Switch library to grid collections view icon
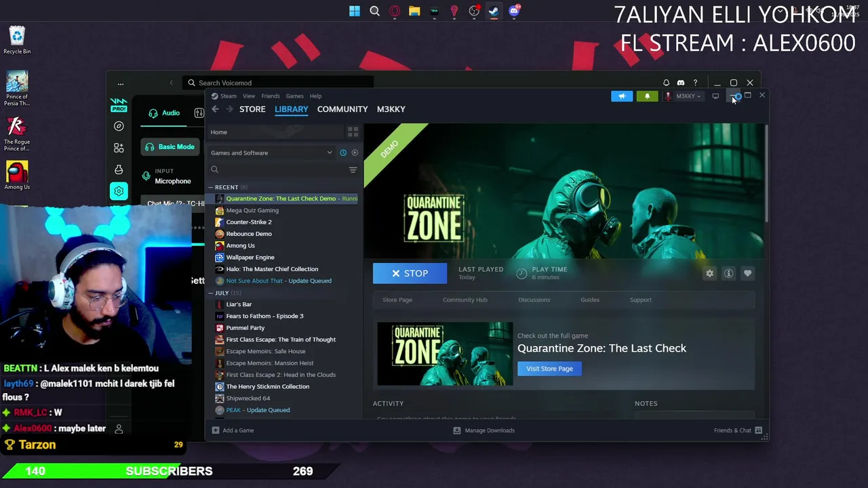 point(353,131)
